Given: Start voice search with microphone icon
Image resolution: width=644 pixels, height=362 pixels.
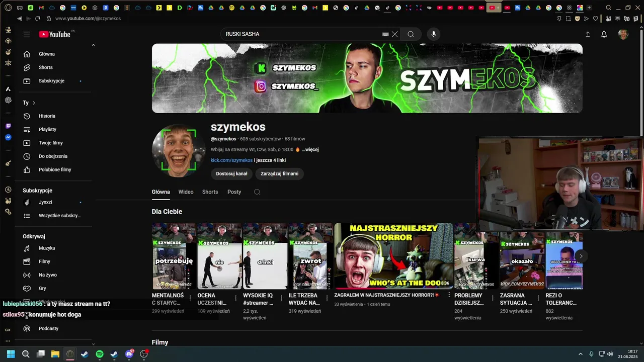Looking at the screenshot, I should [x=434, y=34].
